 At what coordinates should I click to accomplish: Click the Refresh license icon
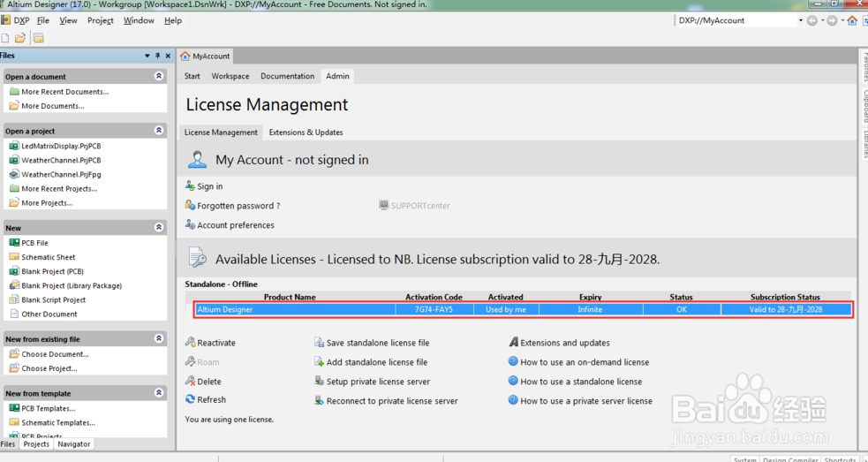tap(190, 399)
